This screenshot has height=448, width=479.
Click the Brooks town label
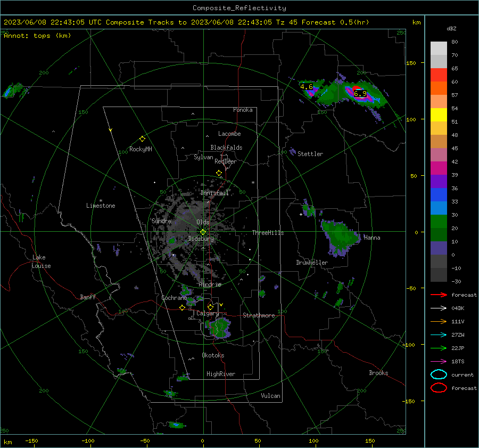coord(378,373)
